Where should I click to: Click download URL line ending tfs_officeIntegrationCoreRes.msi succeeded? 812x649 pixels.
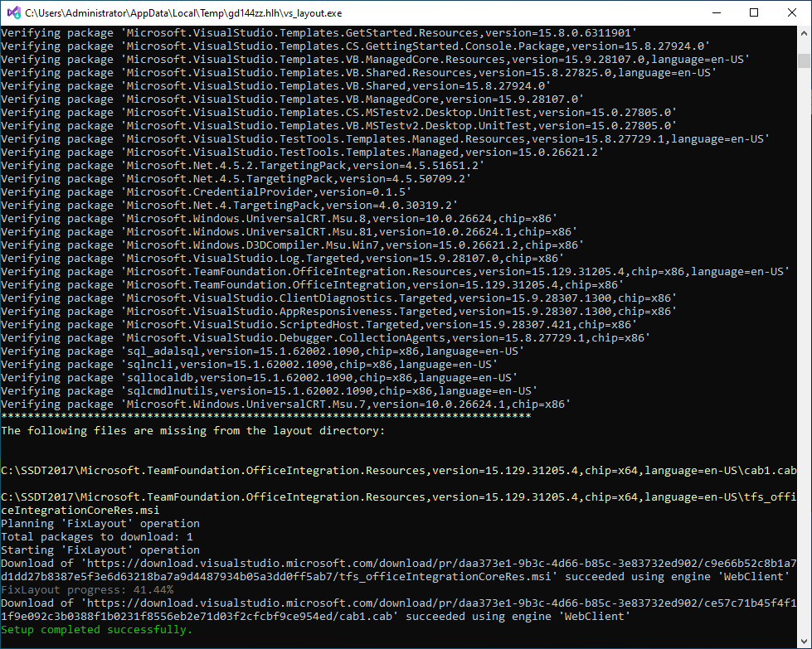[395, 576]
